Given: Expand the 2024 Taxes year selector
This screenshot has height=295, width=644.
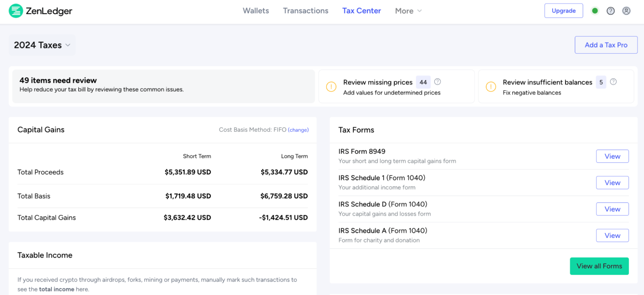Looking at the screenshot, I should pos(42,45).
